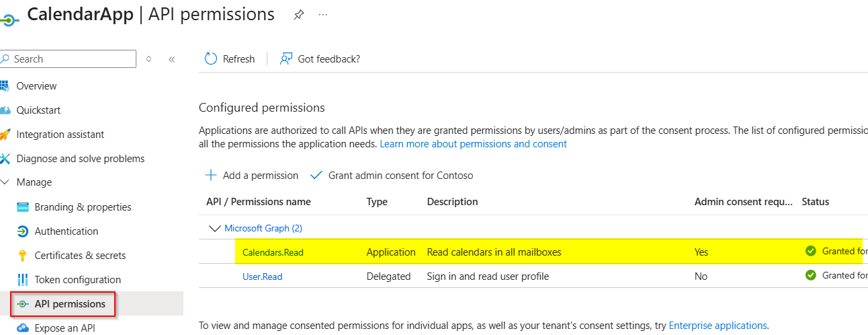Click the CalendarApp app logo icon
868x335 pixels.
(x=9, y=19)
